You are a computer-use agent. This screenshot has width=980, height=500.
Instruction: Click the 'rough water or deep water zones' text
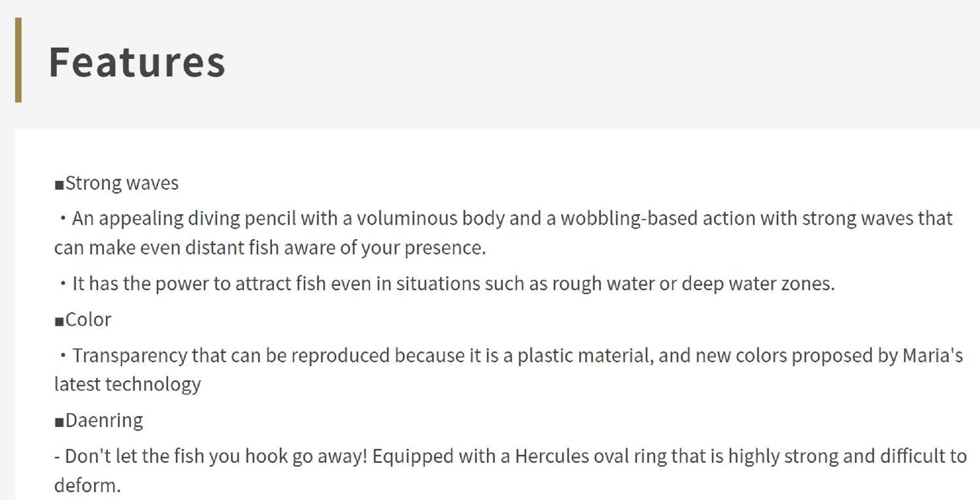[x=693, y=284]
